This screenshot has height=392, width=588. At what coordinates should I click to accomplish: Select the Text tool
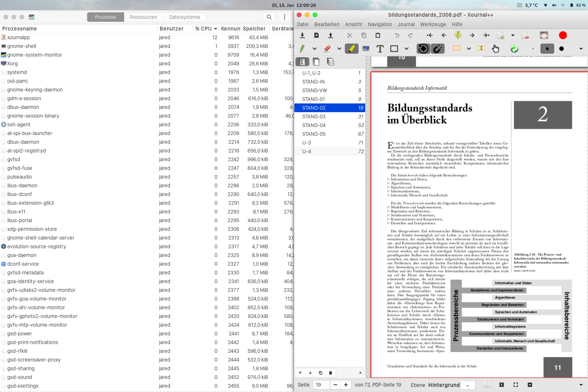click(380, 49)
